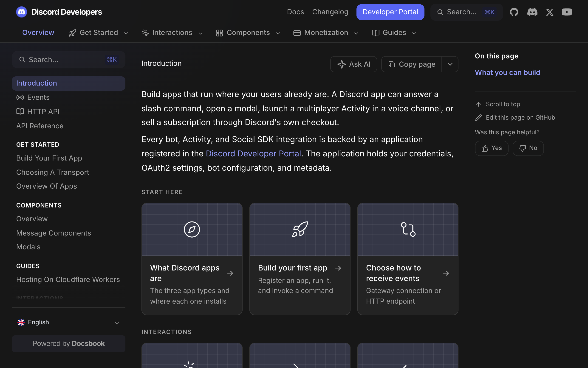Open the X social icon link
Screen dimensions: 588x368
(x=550, y=12)
